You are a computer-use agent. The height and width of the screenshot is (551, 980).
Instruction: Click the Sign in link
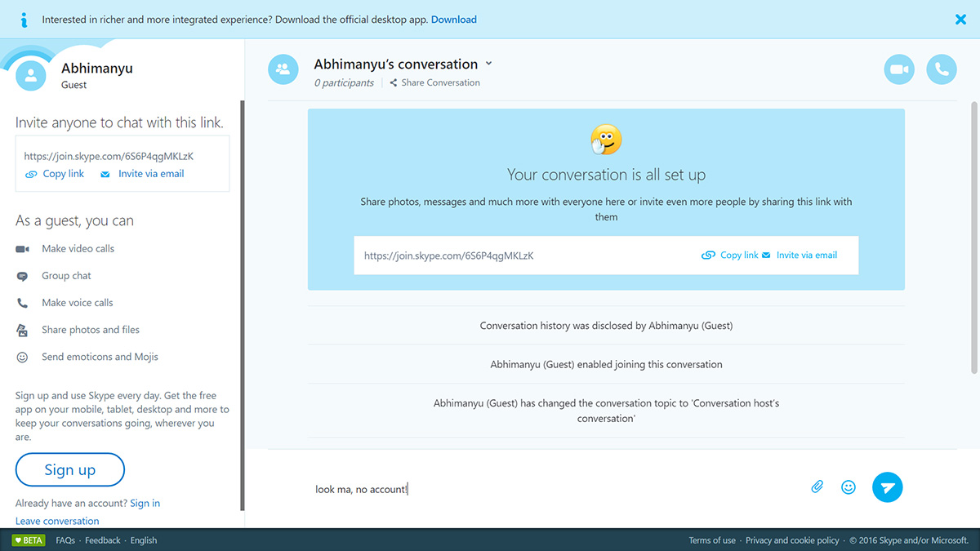[145, 503]
